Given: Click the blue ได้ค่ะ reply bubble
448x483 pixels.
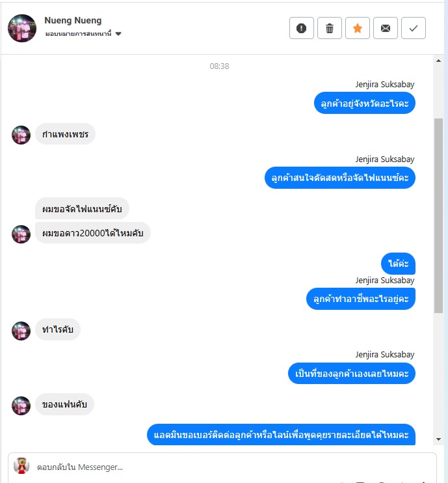Looking at the screenshot, I should [398, 264].
